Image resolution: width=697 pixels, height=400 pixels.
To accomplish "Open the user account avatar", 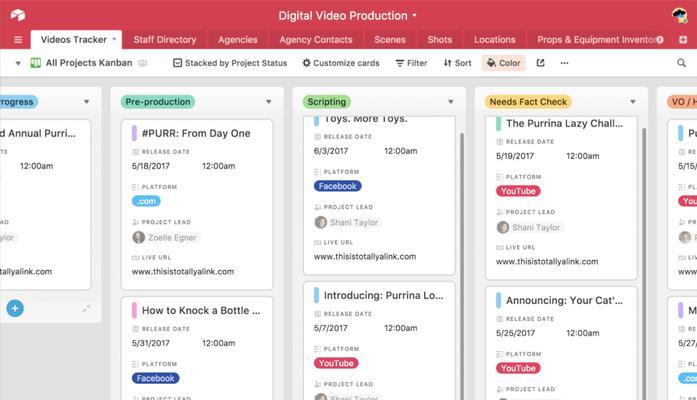I will (679, 16).
